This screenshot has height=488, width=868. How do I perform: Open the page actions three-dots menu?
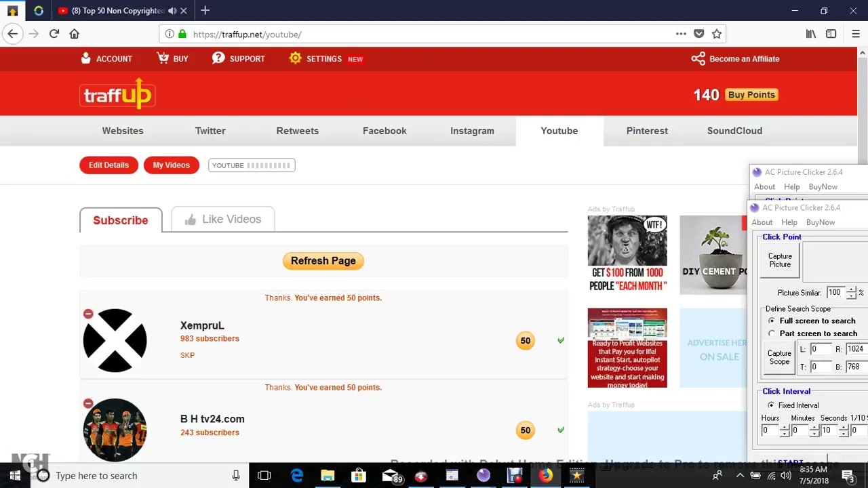click(x=681, y=34)
